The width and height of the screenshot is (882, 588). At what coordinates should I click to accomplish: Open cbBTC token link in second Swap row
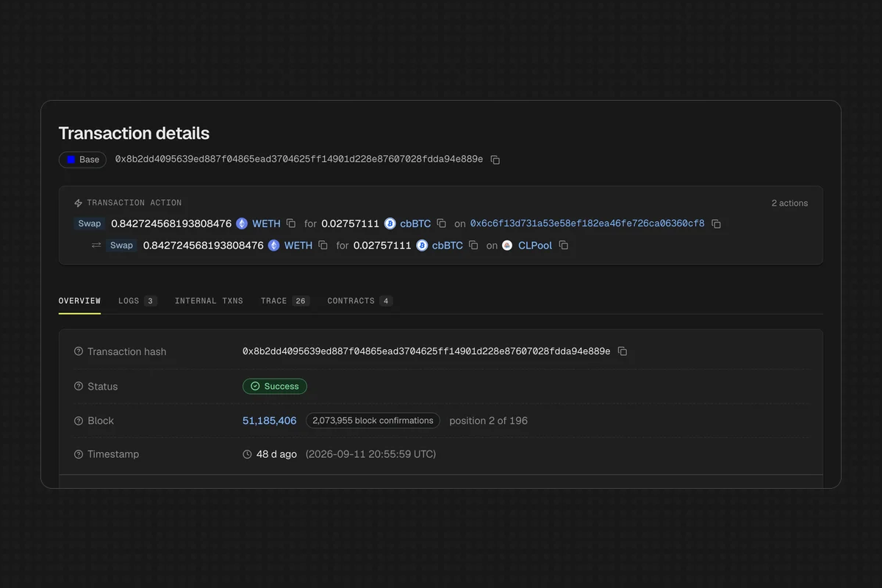(x=448, y=245)
